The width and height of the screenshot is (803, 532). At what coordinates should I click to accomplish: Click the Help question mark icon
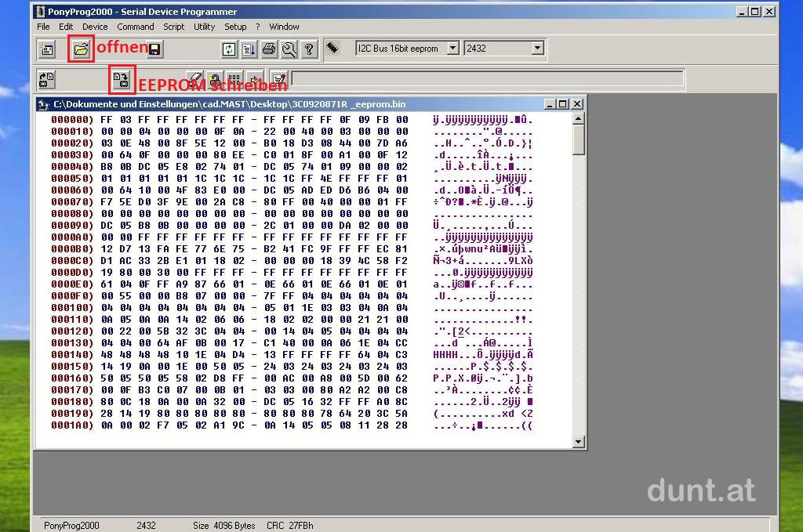click(310, 49)
